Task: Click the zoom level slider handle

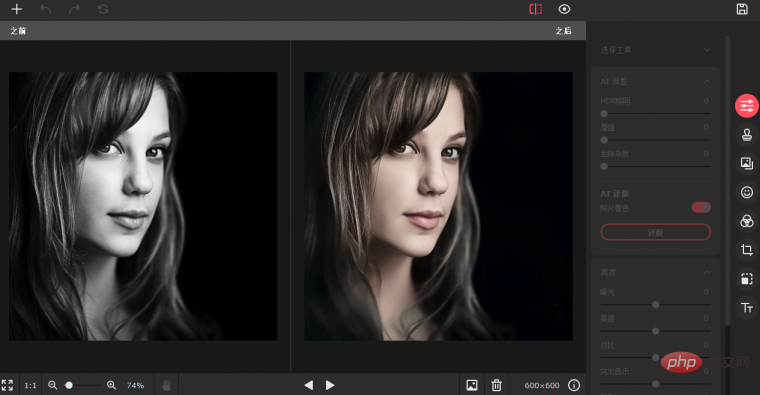Action: [69, 385]
